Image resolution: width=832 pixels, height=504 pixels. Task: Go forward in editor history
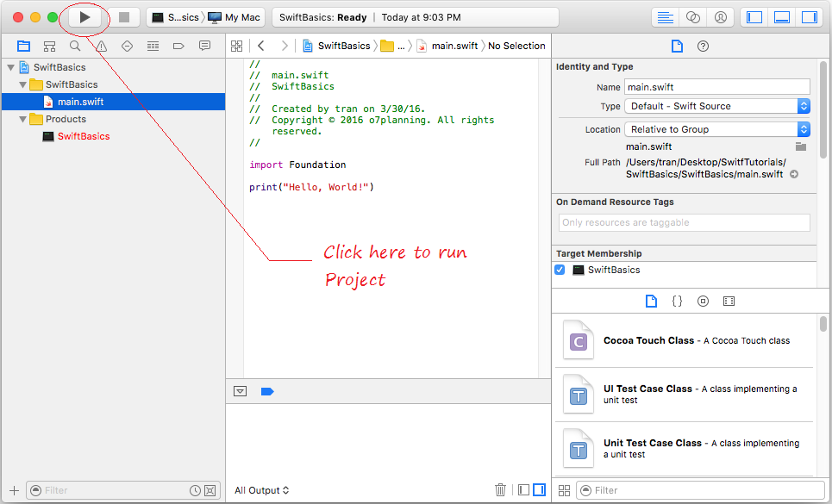(285, 47)
